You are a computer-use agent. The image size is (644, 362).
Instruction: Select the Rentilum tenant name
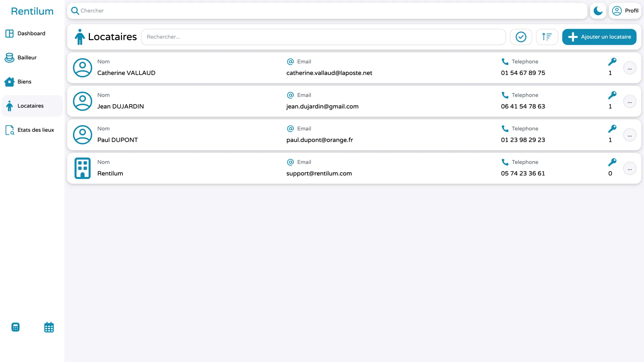[110, 174]
